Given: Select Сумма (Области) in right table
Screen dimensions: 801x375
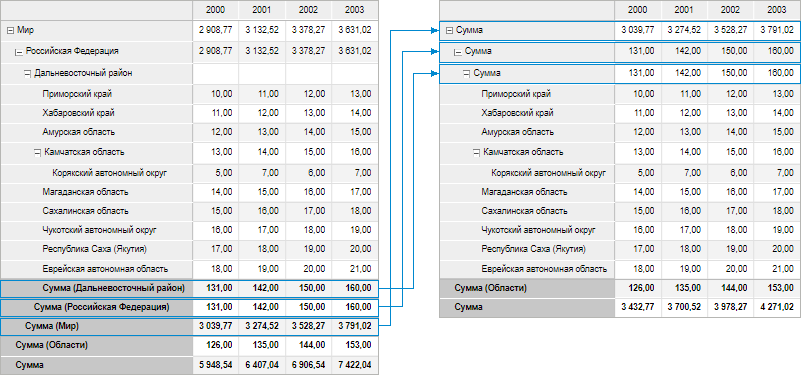Looking at the screenshot, I should 490,288.
